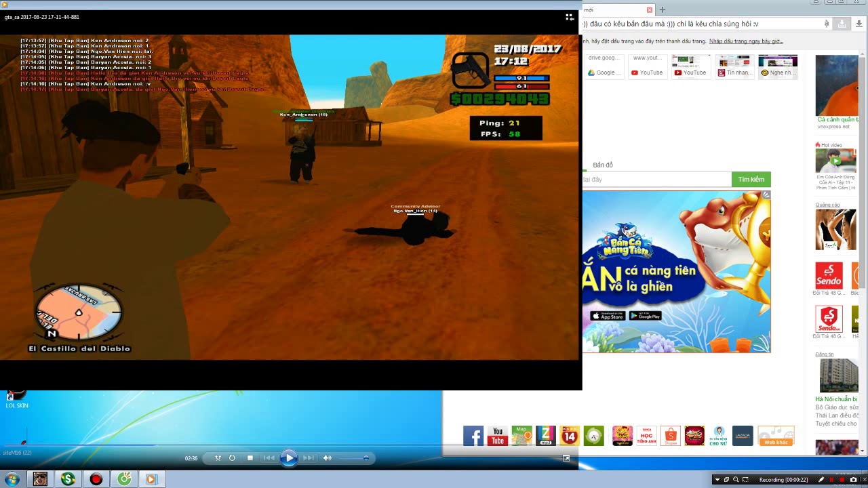868x488 pixels.
Task: Open Map shortcut on browser page
Action: coord(521,436)
